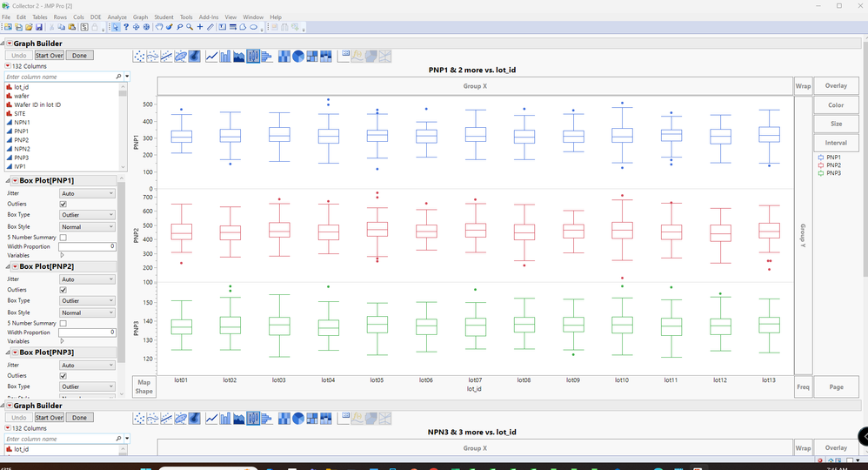The width and height of the screenshot is (868, 470).
Task: Click the Color drop zone button
Action: tap(836, 104)
